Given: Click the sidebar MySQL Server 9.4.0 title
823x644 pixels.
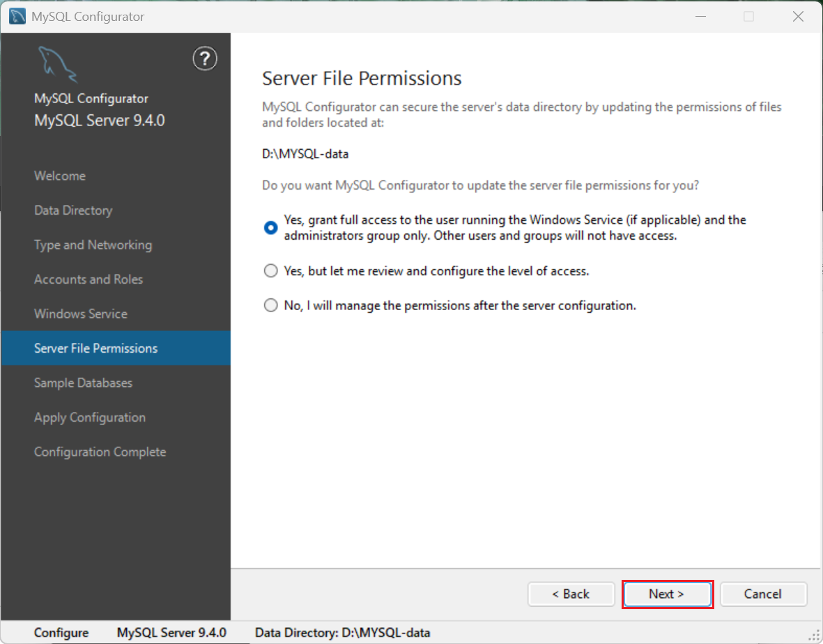Looking at the screenshot, I should (x=100, y=120).
